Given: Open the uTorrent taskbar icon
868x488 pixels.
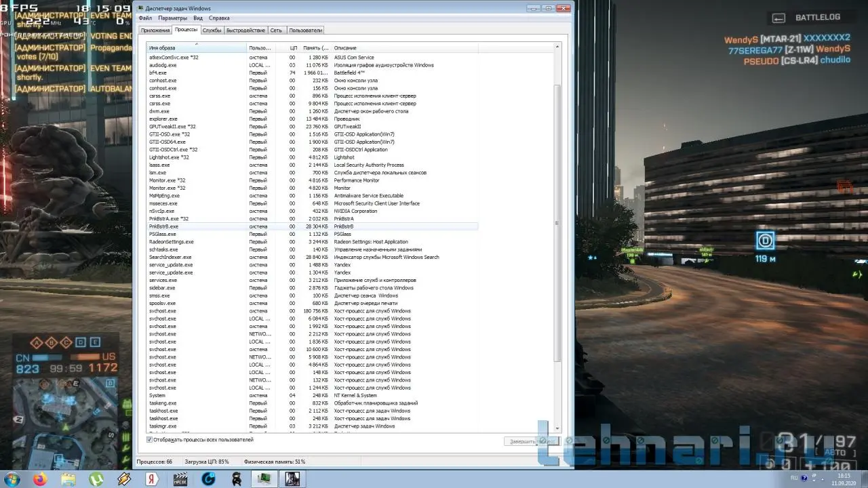Looking at the screenshot, I should pyautogui.click(x=96, y=479).
